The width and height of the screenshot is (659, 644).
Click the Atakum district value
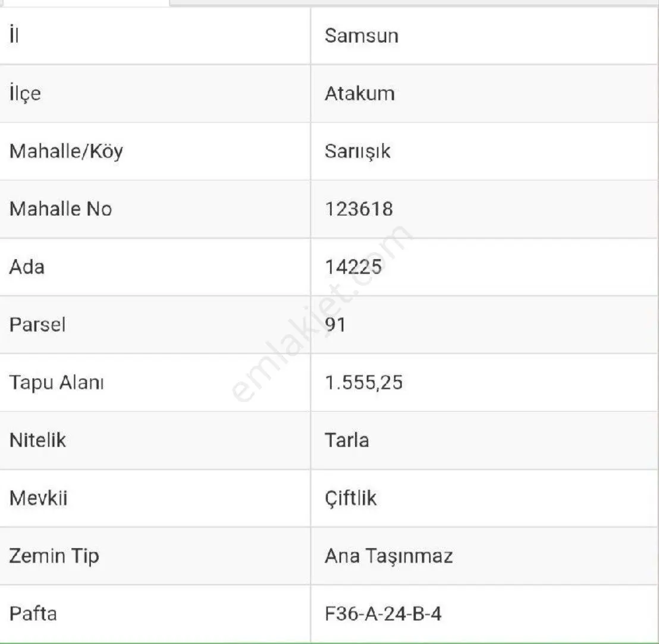(x=360, y=93)
